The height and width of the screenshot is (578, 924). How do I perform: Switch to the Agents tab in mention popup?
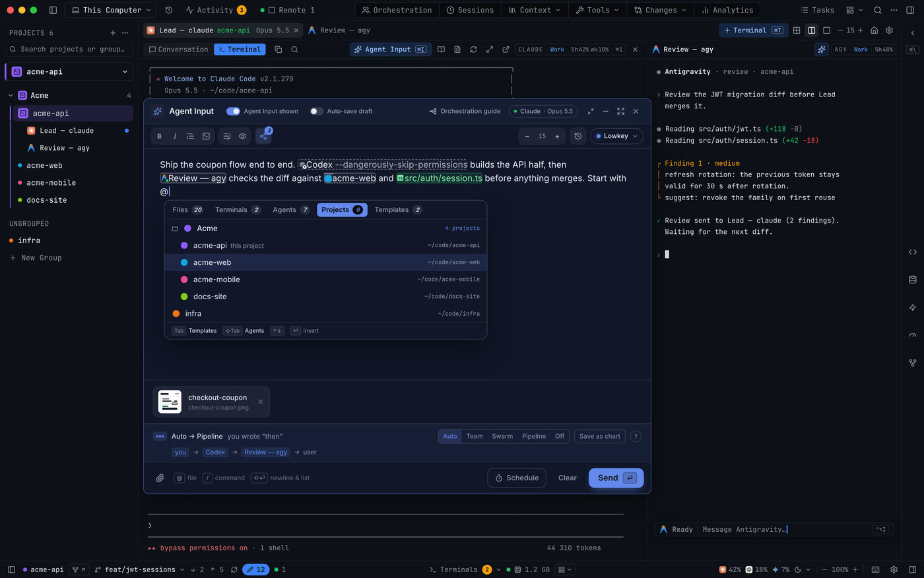(x=291, y=209)
